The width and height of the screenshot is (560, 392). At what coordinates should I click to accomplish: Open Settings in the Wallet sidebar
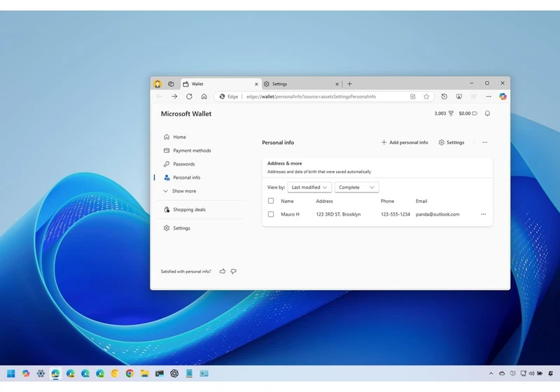tap(177, 228)
